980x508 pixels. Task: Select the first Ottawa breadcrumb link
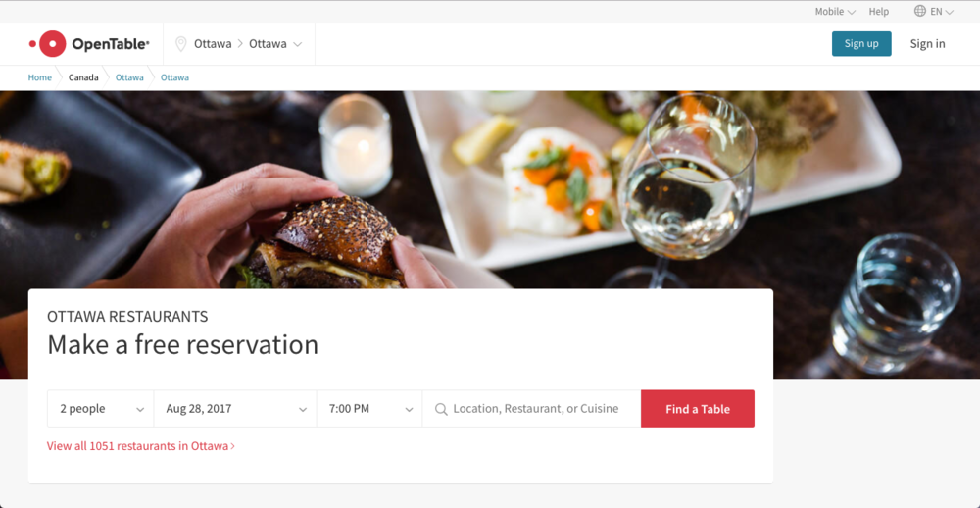click(x=129, y=77)
